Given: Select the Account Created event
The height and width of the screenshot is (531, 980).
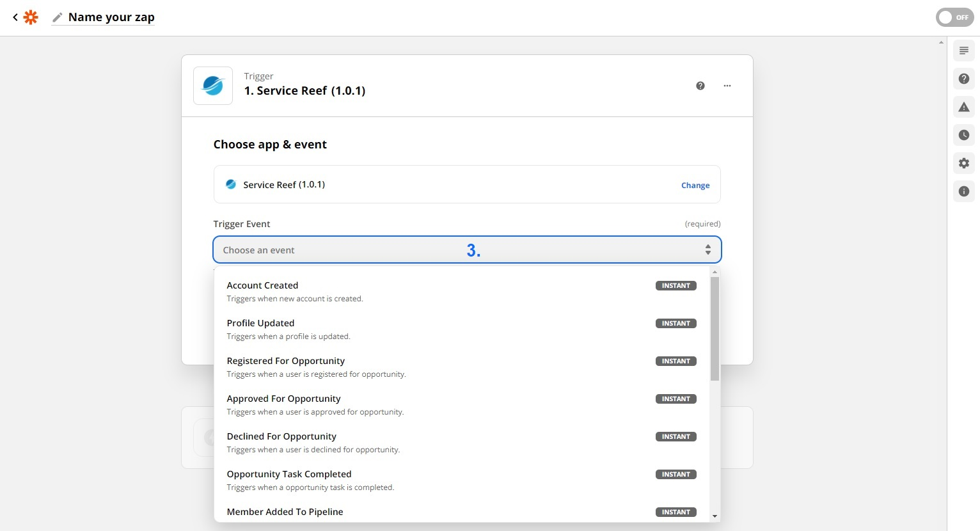Looking at the screenshot, I should 461,292.
